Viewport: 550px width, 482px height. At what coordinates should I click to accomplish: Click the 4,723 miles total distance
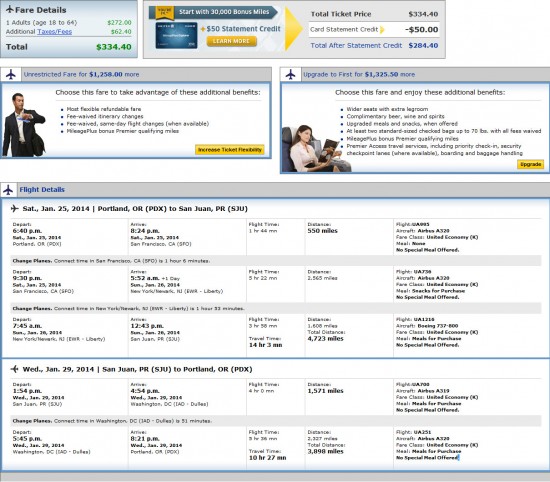pos(326,339)
